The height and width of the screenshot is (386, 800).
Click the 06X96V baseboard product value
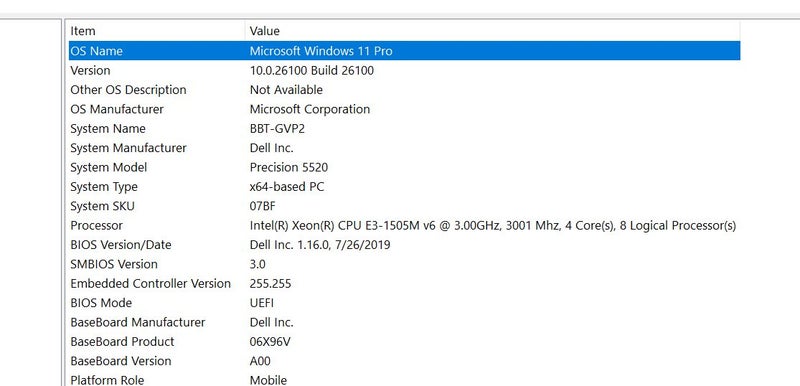[x=270, y=342]
